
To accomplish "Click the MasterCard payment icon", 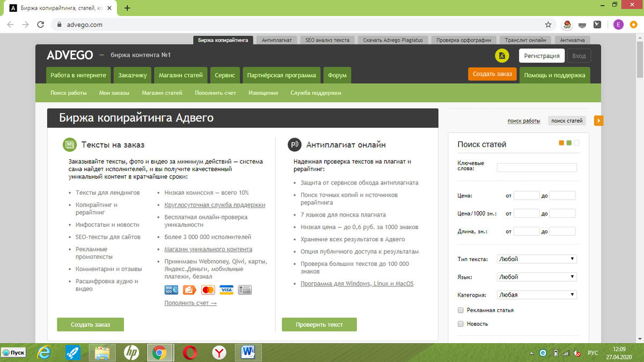I will (x=208, y=290).
